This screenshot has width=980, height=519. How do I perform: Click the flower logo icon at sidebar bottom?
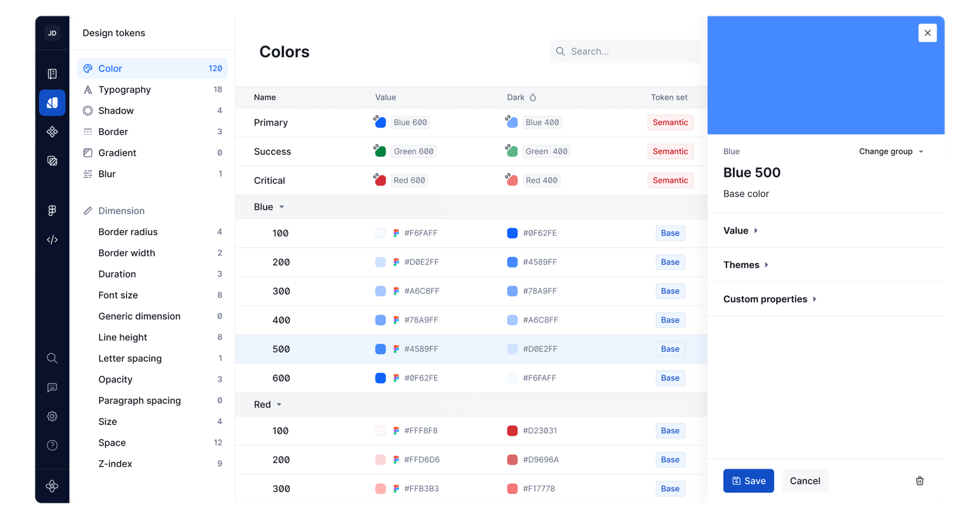pyautogui.click(x=52, y=486)
